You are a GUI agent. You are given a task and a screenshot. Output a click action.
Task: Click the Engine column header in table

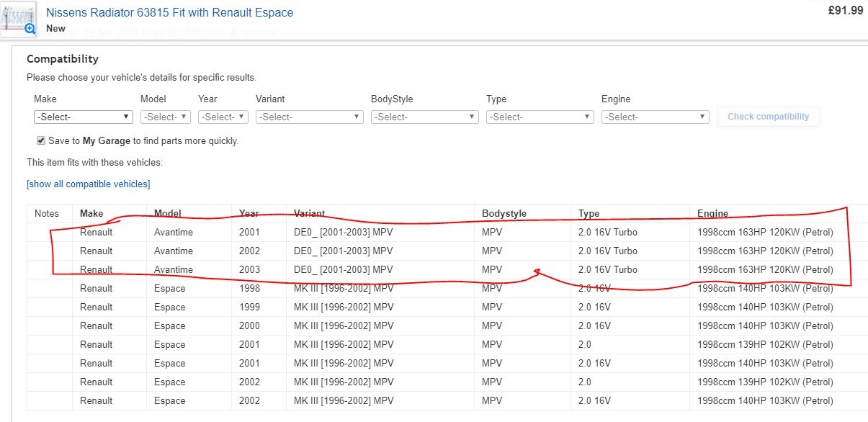click(x=712, y=213)
